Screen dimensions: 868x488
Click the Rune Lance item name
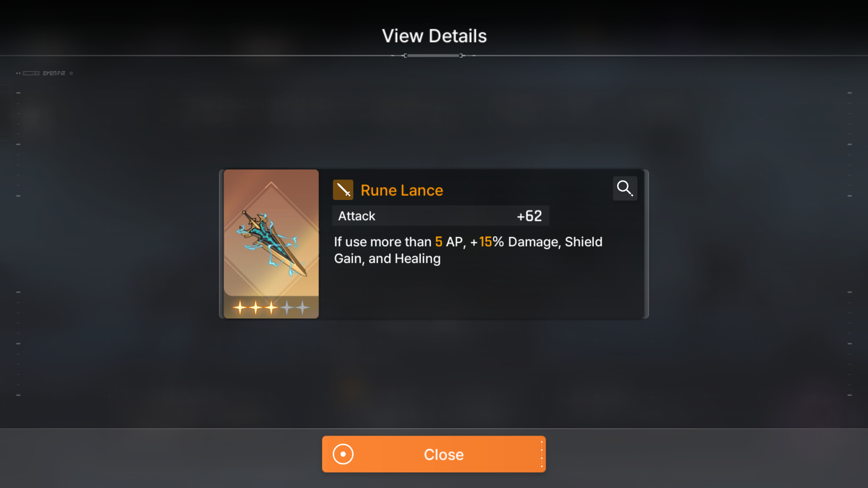(x=402, y=190)
